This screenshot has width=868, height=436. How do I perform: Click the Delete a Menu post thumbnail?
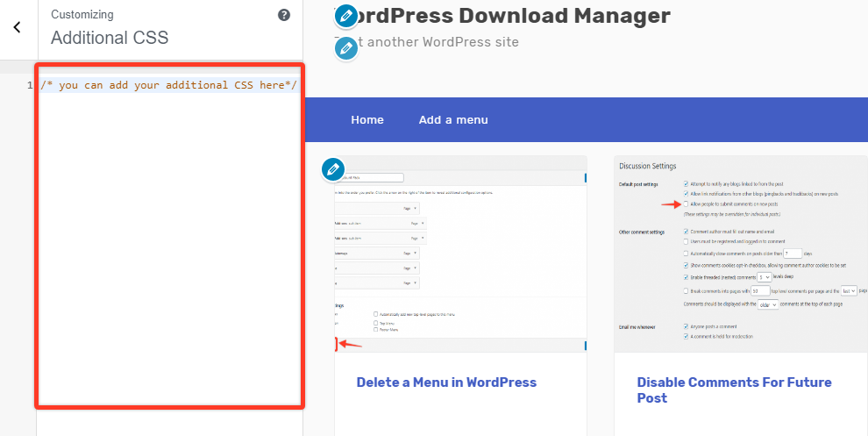(x=460, y=254)
